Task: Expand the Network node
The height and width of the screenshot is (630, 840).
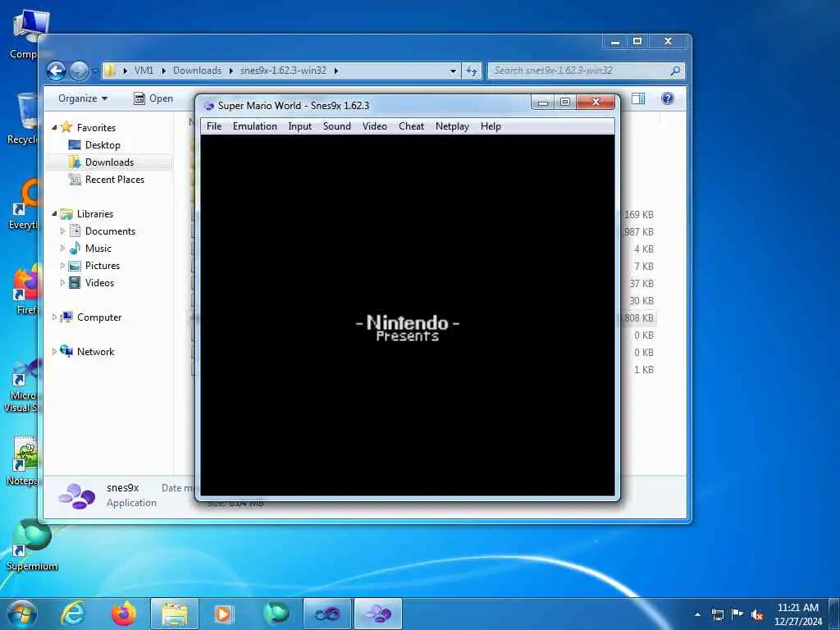Action: coord(54,351)
